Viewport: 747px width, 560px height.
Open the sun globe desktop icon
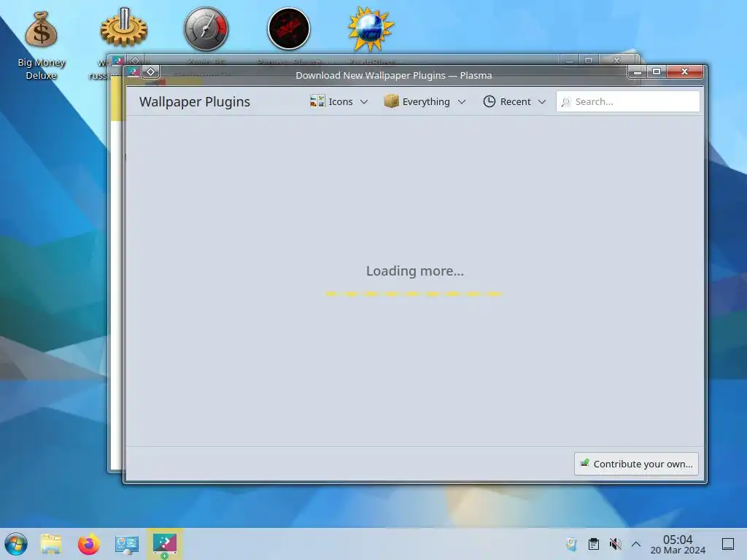coord(371,28)
